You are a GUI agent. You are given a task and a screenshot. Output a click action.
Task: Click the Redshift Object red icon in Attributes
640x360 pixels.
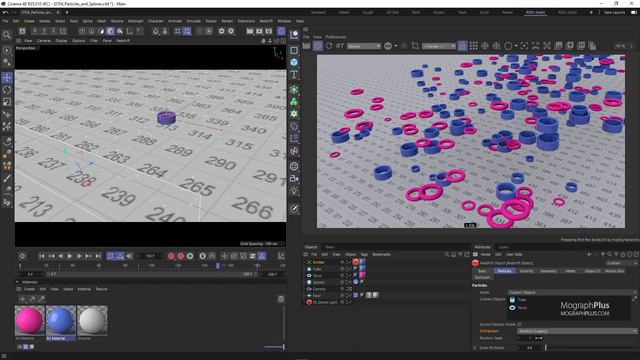[476, 263]
